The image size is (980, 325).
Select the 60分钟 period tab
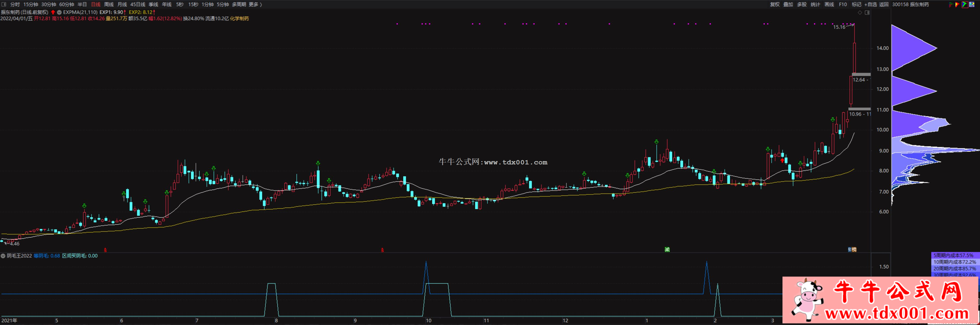pyautogui.click(x=67, y=5)
